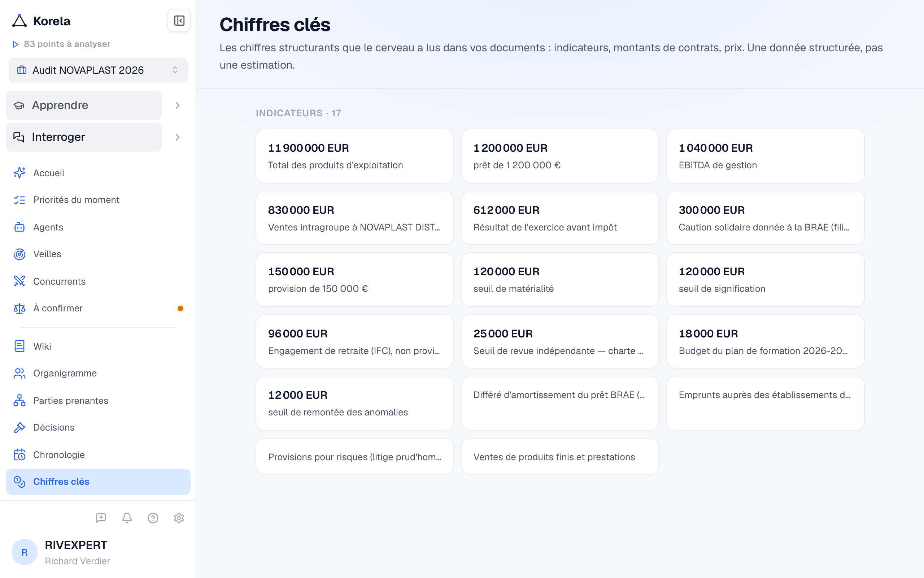Select Chiffres clés in sidebar
This screenshot has width=924, height=578.
tap(98, 482)
